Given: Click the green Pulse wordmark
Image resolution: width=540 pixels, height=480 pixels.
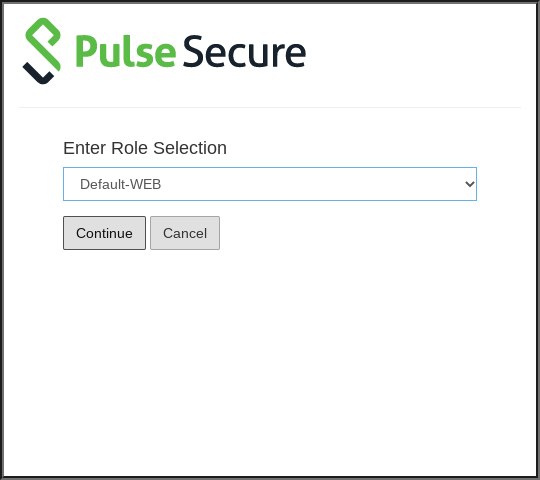Looking at the screenshot, I should 126,52.
